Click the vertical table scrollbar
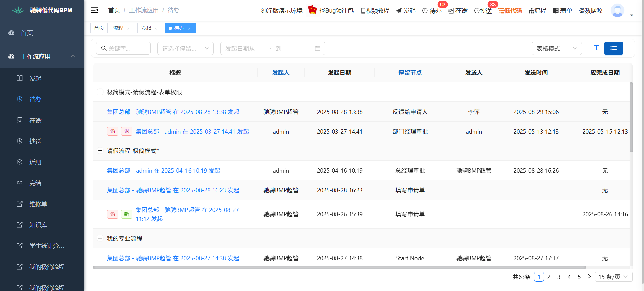This screenshot has width=644, height=291. coord(631,117)
